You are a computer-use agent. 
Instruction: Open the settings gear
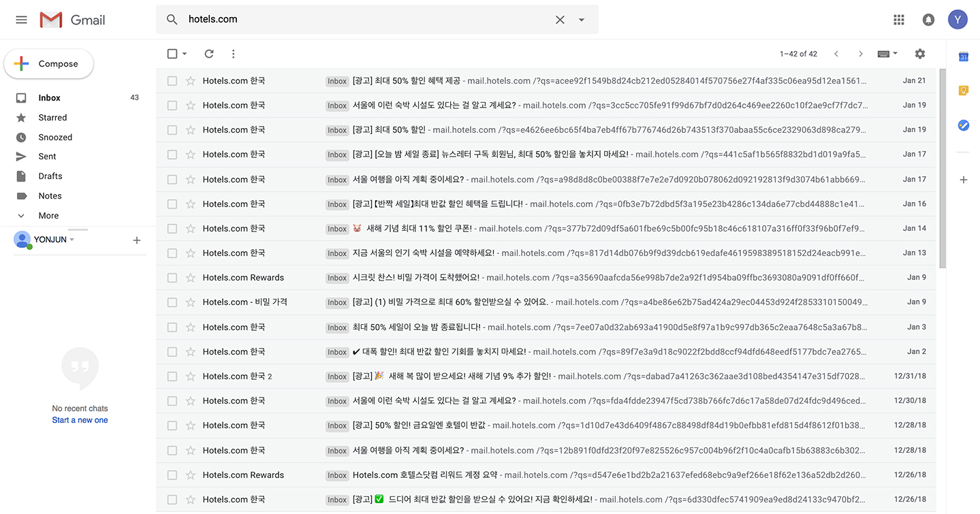pos(920,54)
